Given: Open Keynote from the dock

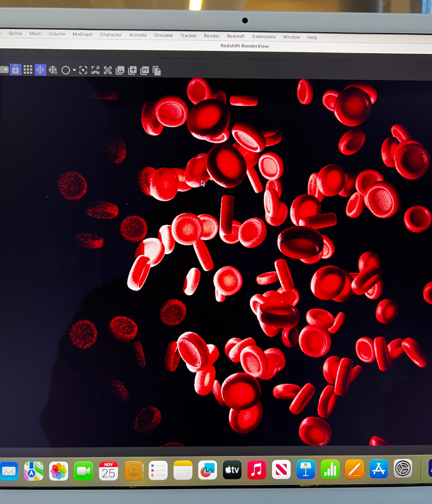Looking at the screenshot, I should pyautogui.click(x=306, y=470).
